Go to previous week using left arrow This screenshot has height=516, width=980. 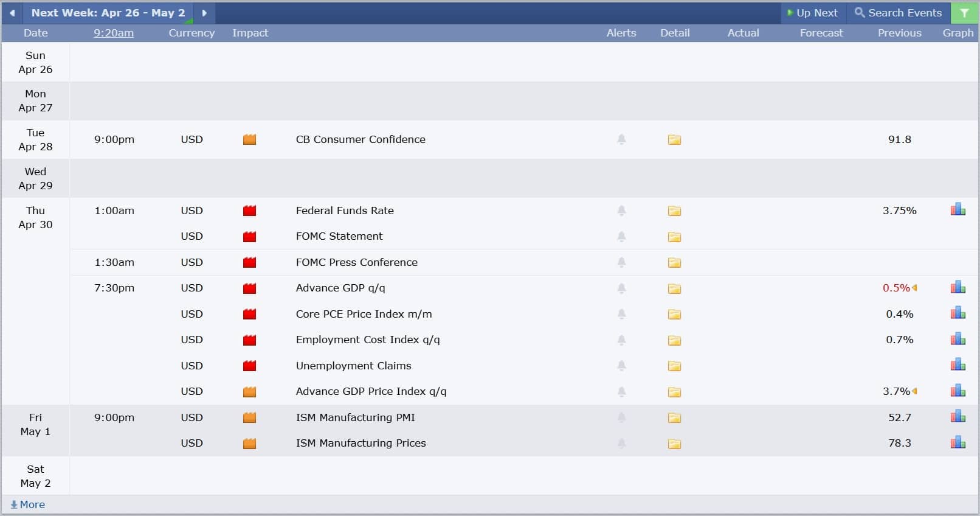tap(12, 13)
